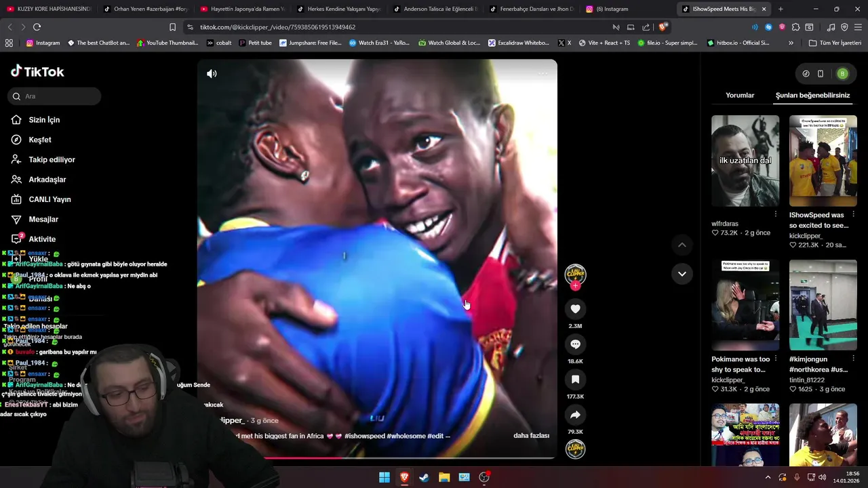
Task: Open the video's three-dot options menu
Action: pyautogui.click(x=542, y=73)
